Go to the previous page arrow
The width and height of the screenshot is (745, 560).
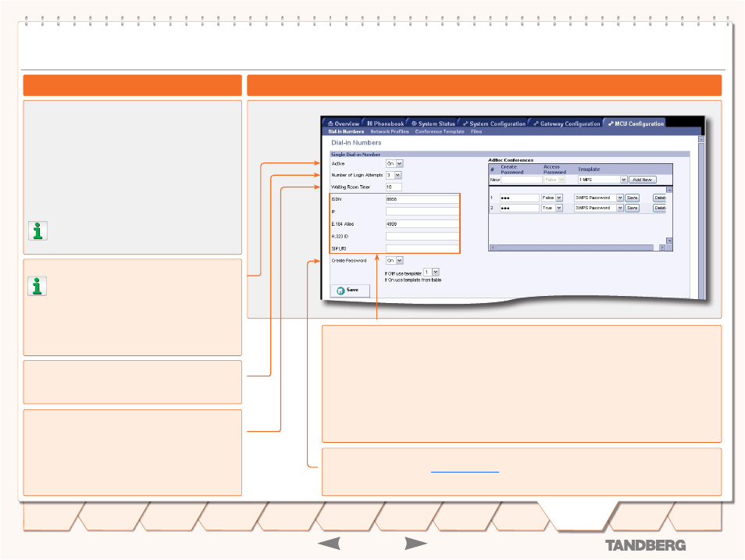click(x=329, y=544)
